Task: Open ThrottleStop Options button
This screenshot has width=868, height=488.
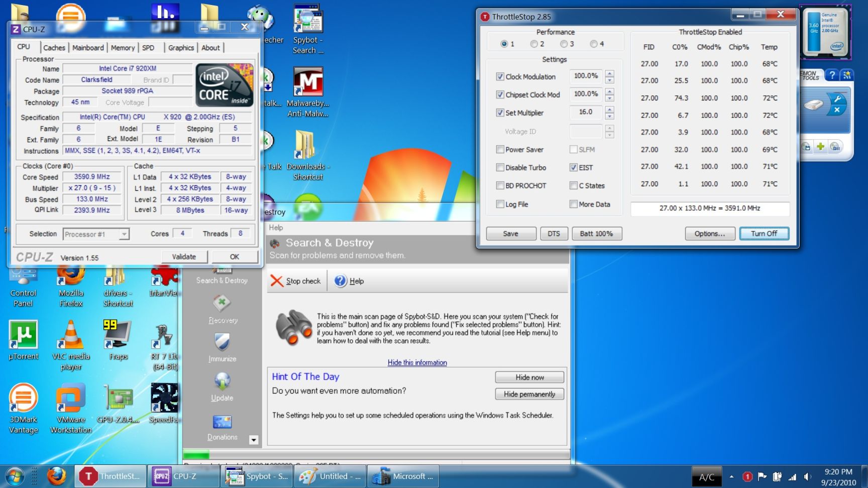Action: point(710,233)
